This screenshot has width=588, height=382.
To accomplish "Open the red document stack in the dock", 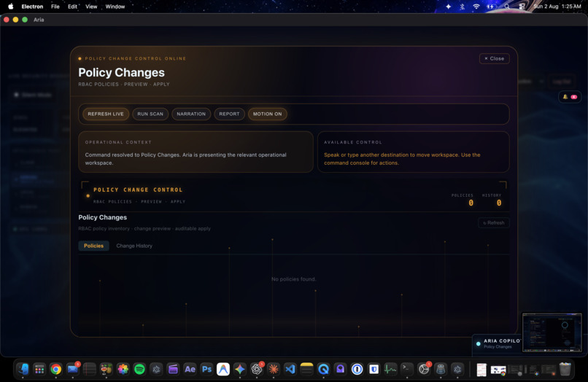I will click(481, 370).
